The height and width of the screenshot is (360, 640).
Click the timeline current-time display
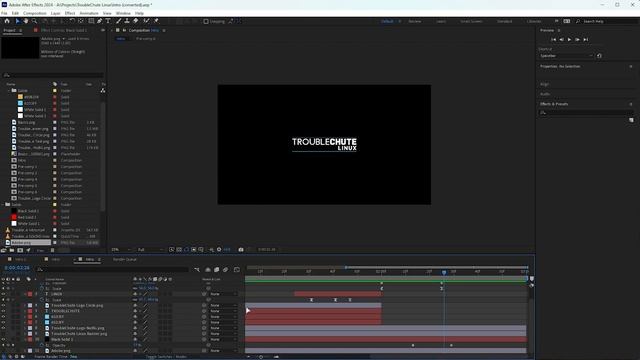[x=17, y=268]
